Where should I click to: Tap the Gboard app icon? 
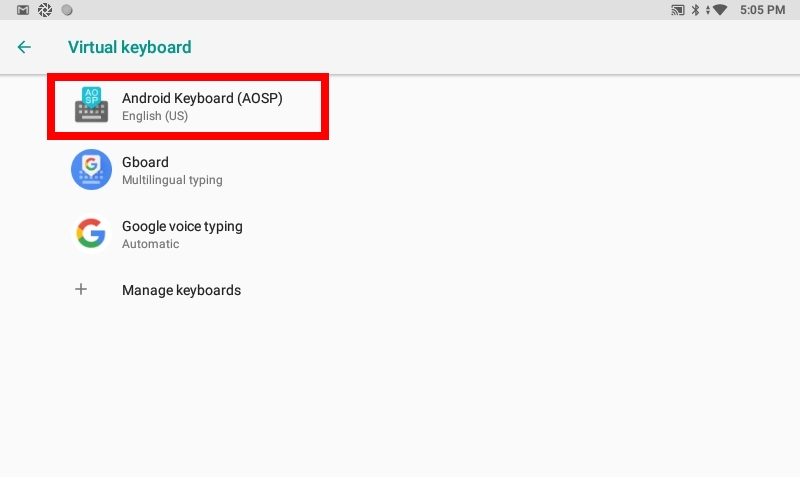pyautogui.click(x=91, y=169)
